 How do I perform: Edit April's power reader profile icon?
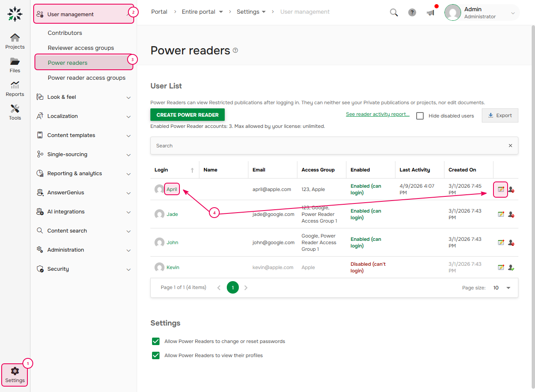coord(501,189)
